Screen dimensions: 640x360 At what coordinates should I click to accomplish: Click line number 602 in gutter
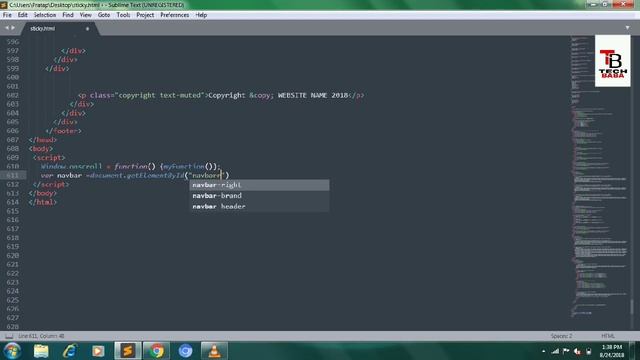click(x=13, y=95)
